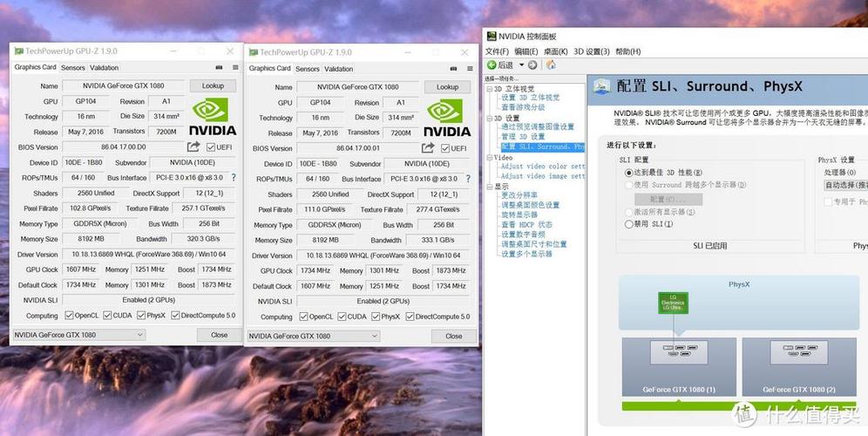This screenshot has width=868, height=436.
Task: Open the 通过预览调整图像设置 link
Action: (x=538, y=126)
